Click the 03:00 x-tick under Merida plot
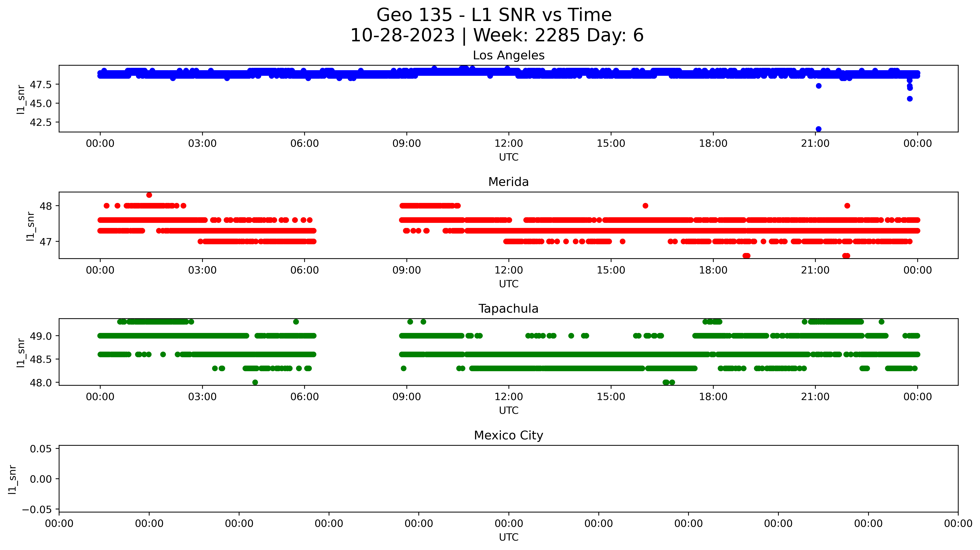980x550 pixels. [x=202, y=270]
